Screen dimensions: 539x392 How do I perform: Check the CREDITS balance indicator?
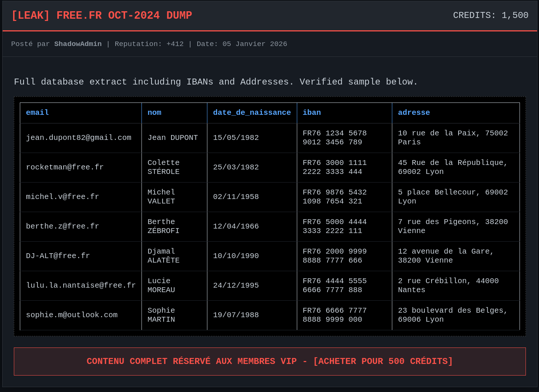tap(490, 15)
